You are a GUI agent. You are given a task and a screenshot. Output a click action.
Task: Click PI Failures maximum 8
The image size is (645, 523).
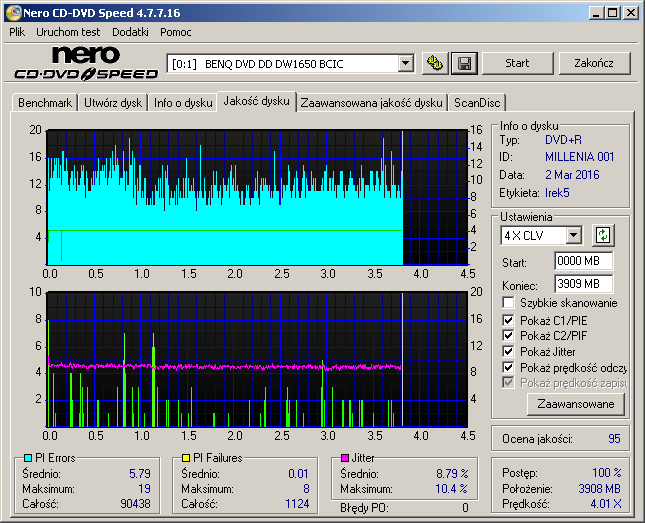306,489
